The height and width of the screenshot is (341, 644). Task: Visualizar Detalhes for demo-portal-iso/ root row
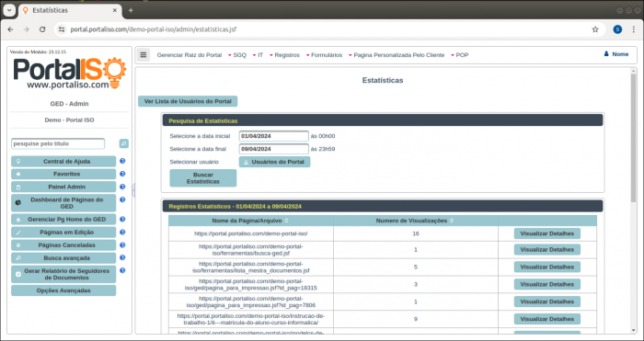click(x=547, y=233)
